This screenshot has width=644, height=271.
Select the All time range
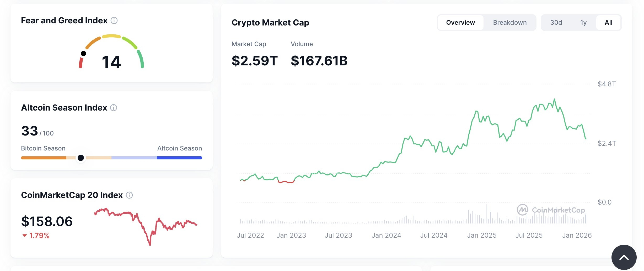click(x=608, y=23)
